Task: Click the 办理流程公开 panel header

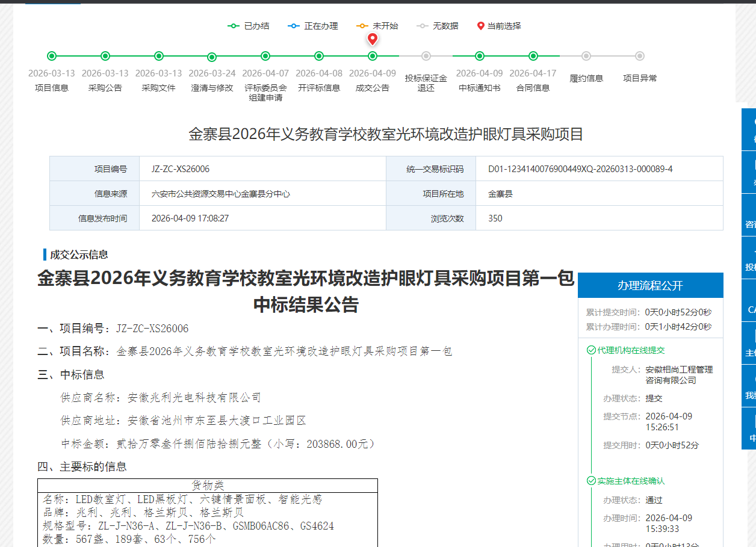Action: click(650, 285)
